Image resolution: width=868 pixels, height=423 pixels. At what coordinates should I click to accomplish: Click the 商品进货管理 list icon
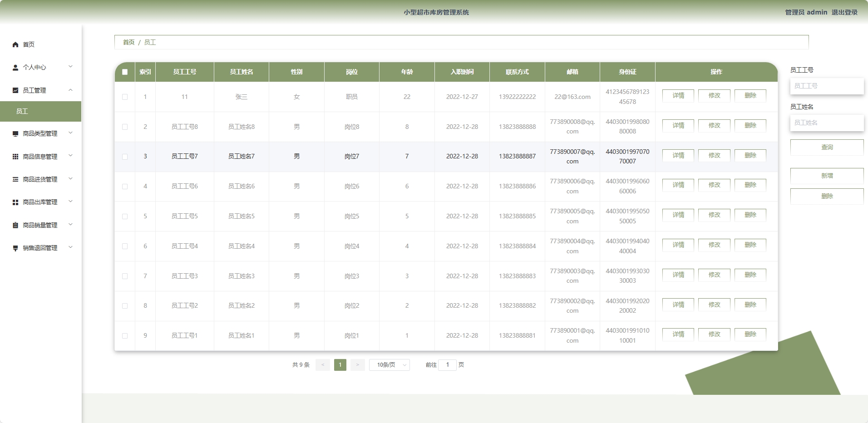coord(15,179)
